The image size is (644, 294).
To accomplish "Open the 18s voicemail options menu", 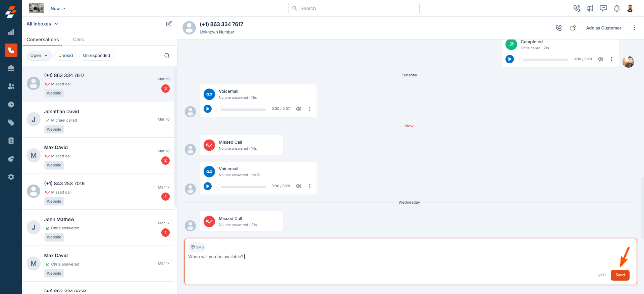I will point(310,109).
